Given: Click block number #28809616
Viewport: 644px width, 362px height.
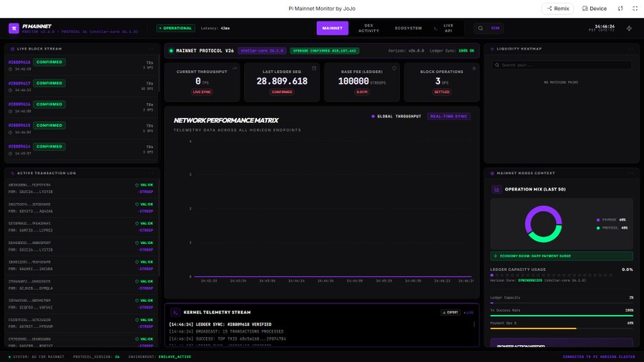Looking at the screenshot, I should pyautogui.click(x=19, y=104).
